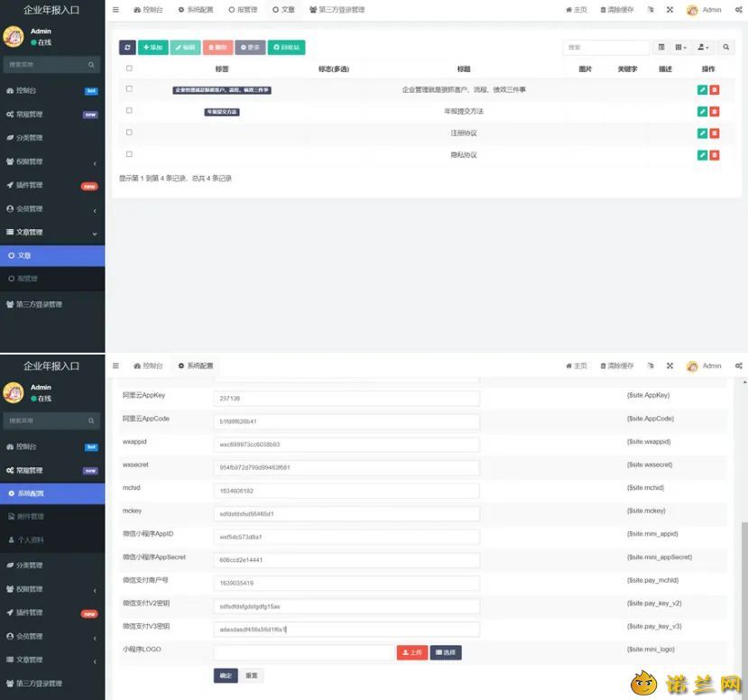This screenshot has height=700, width=748.
Task: Toggle table view icon next to search box
Action: 661,47
